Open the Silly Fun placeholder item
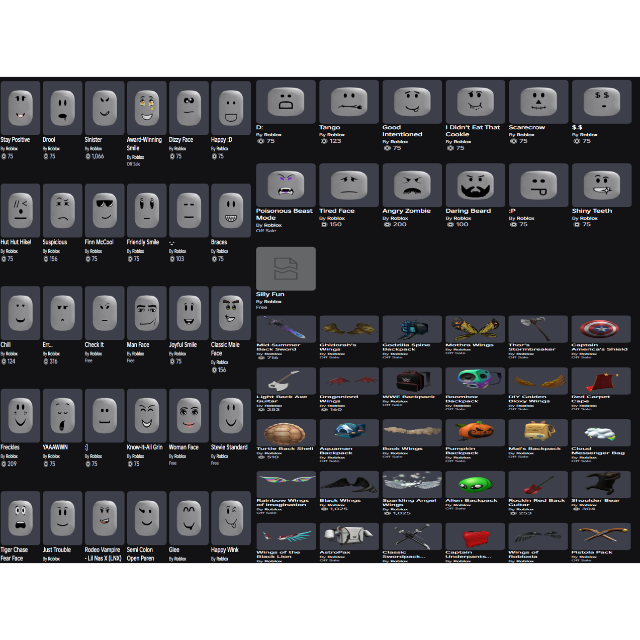The height and width of the screenshot is (640, 640). tap(286, 268)
